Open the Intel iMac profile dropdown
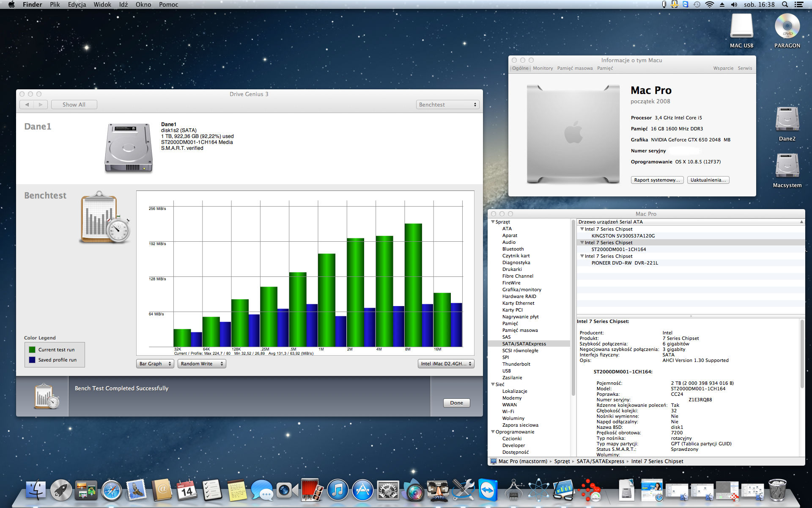 click(x=446, y=364)
